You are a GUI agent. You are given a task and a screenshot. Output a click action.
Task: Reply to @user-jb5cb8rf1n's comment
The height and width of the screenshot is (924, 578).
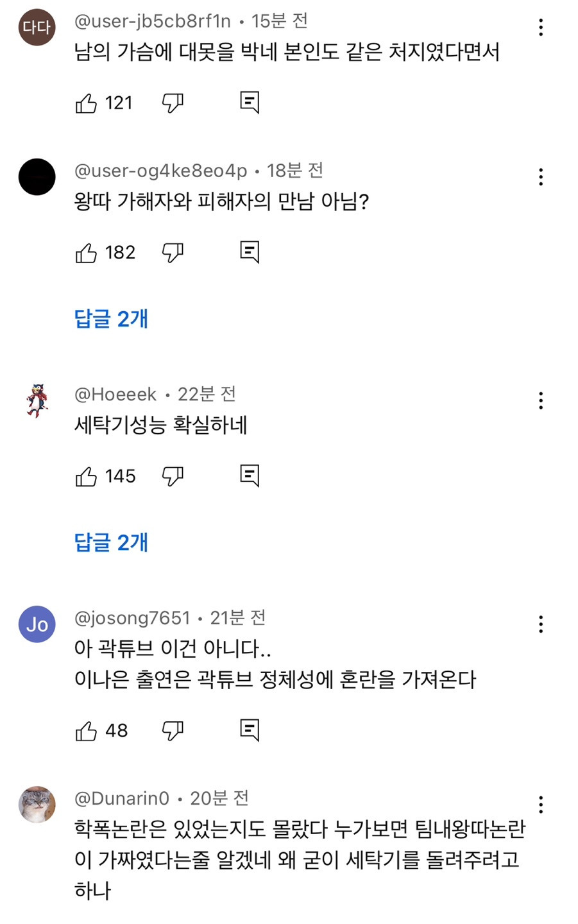(249, 103)
